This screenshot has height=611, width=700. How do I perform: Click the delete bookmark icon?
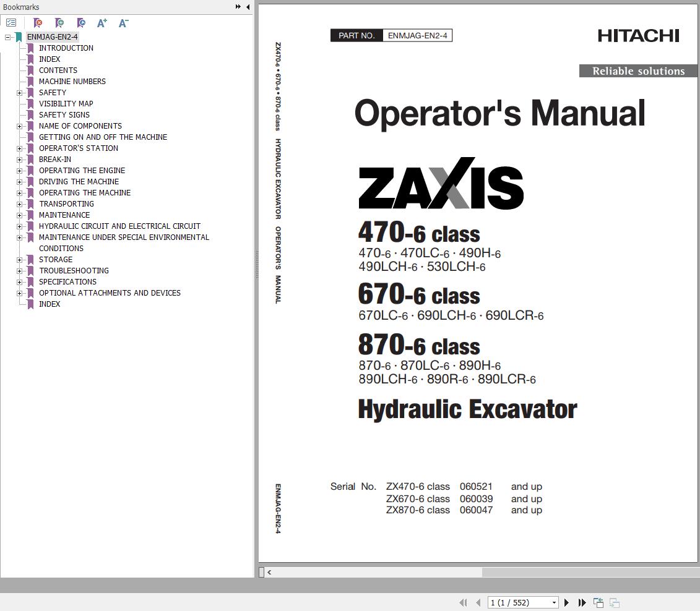[x=38, y=23]
